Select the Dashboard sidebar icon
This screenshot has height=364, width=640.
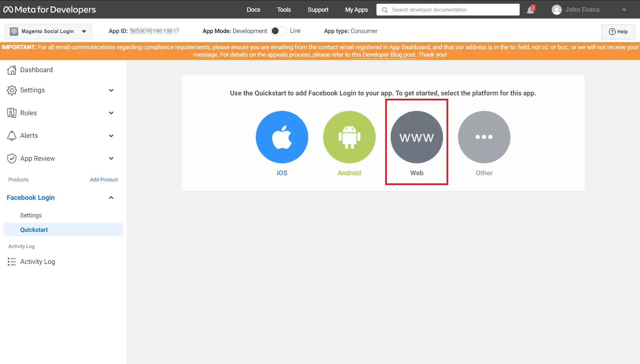pos(11,70)
